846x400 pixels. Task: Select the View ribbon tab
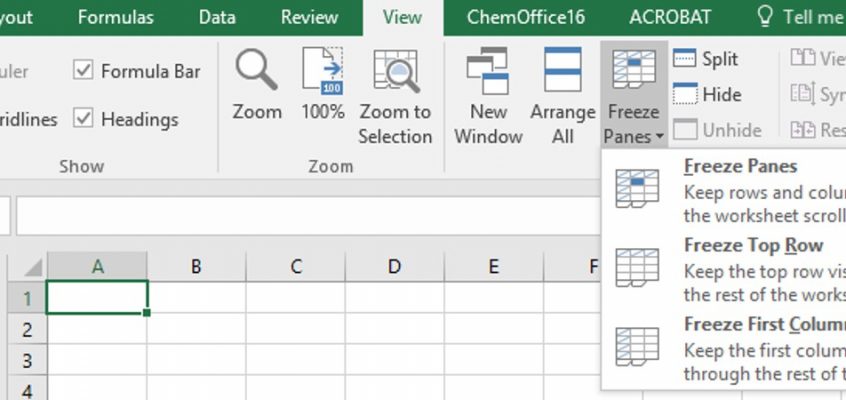[x=402, y=17]
